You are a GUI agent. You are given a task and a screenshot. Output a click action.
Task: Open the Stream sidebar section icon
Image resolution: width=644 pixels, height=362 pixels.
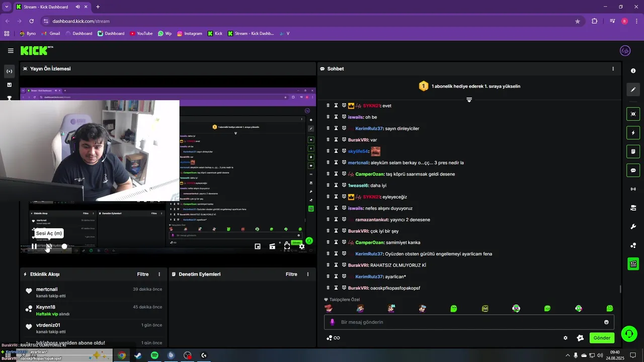(9, 71)
